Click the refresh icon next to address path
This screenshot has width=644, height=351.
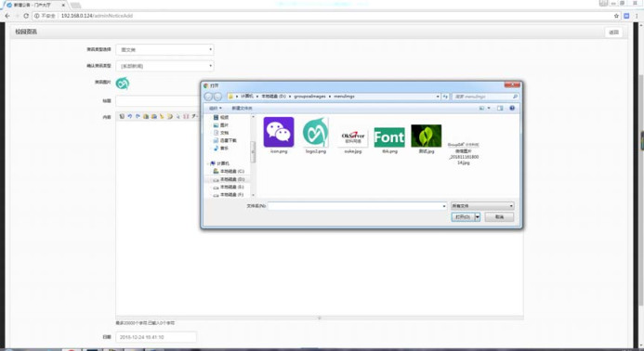445,97
